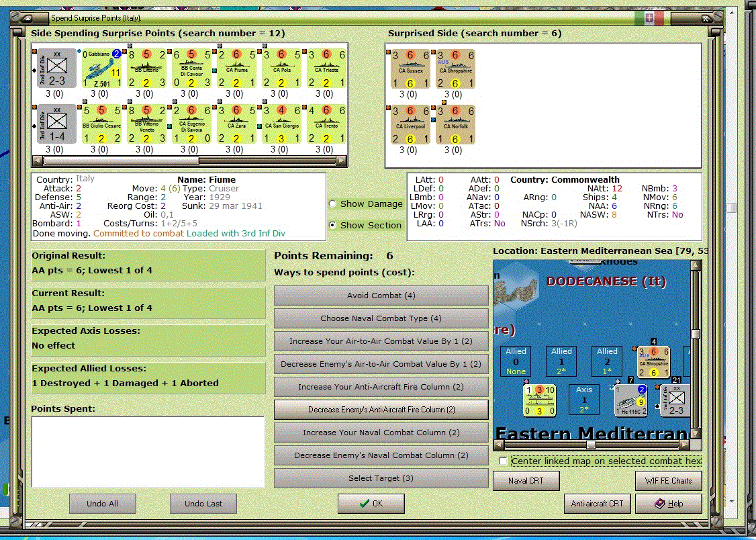Image resolution: width=756 pixels, height=540 pixels.
Task: Click the map horizontal scrollbar slider thumb
Action: click(x=591, y=445)
